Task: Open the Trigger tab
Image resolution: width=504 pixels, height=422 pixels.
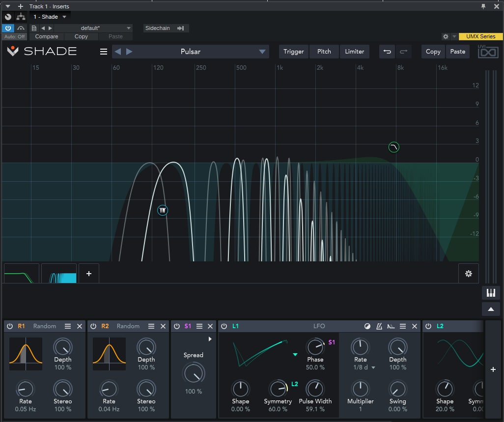Action: click(293, 52)
